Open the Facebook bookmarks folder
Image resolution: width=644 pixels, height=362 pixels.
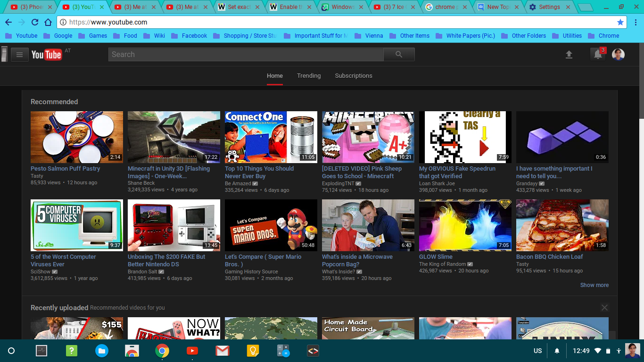point(189,36)
